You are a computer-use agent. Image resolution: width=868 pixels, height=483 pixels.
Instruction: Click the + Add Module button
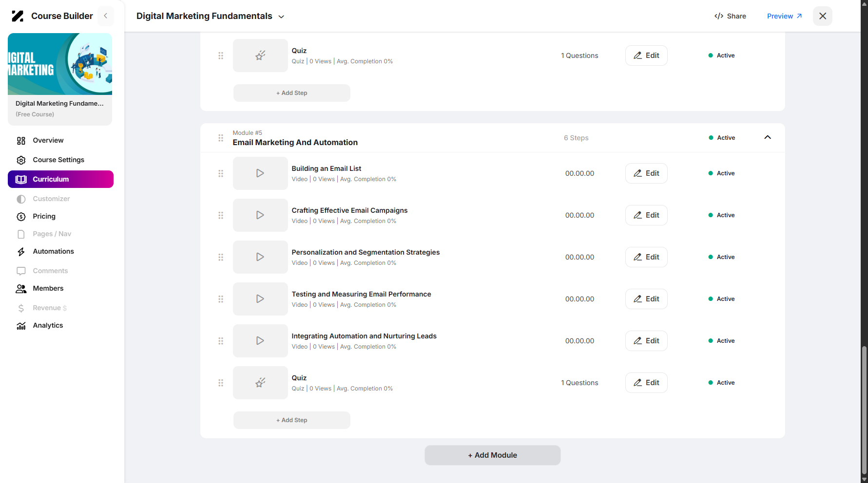(x=493, y=455)
